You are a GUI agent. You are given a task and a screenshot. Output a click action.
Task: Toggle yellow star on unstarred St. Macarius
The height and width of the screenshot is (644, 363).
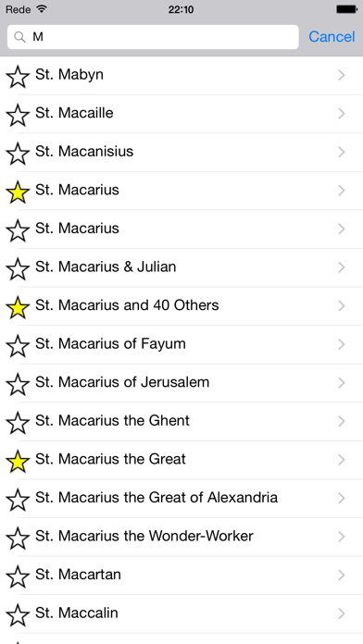pyautogui.click(x=18, y=230)
